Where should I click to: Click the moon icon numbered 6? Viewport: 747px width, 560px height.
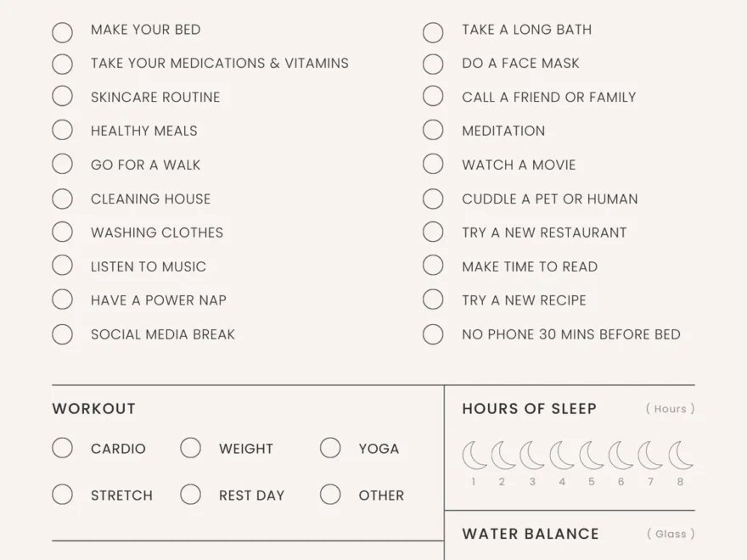click(621, 456)
